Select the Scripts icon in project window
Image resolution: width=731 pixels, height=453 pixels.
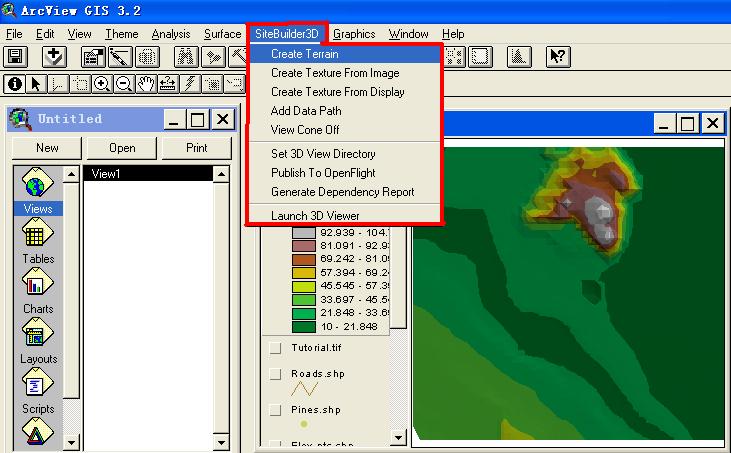(38, 383)
